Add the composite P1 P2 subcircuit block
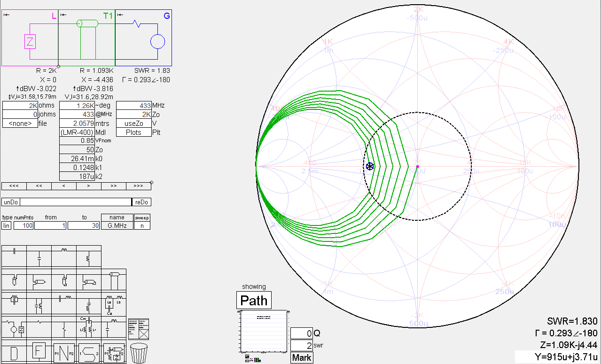This screenshot has height=364, width=601. (x=114, y=353)
